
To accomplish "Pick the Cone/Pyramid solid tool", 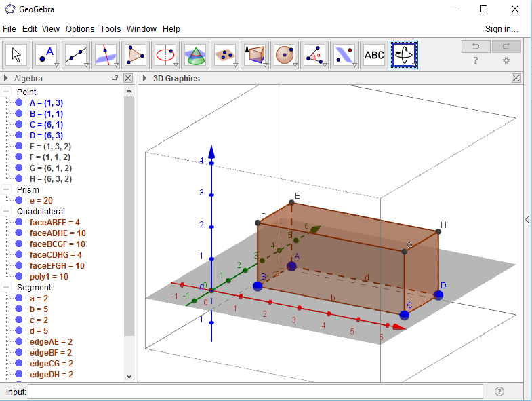I will click(x=195, y=55).
